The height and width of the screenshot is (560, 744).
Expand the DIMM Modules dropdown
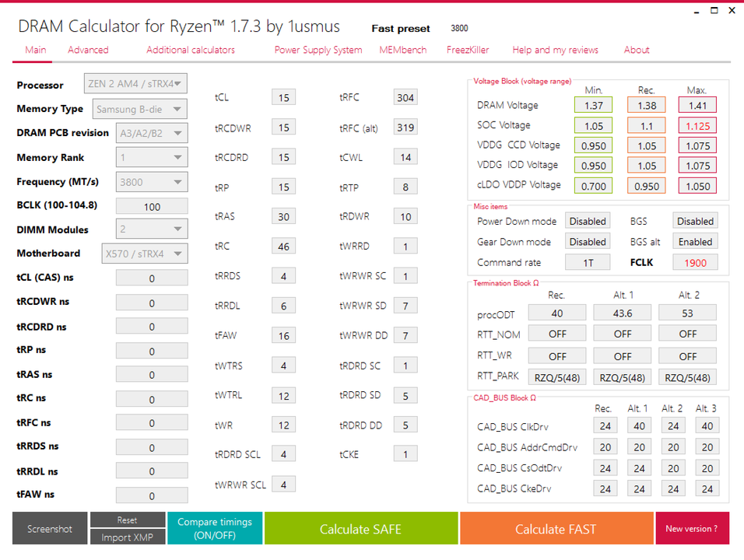click(151, 229)
